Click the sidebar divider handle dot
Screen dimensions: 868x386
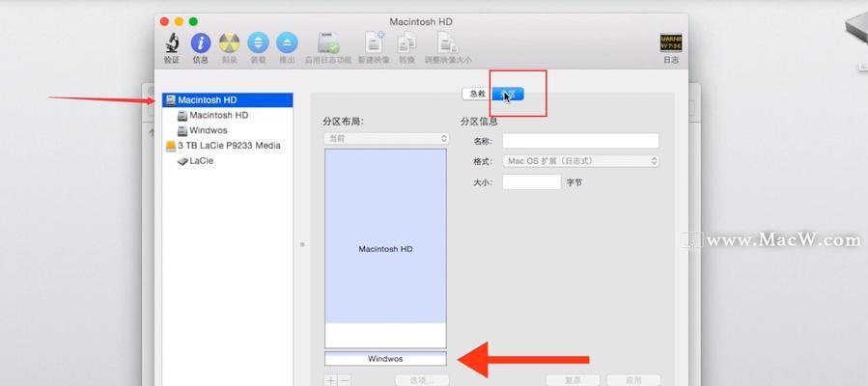tap(301, 244)
